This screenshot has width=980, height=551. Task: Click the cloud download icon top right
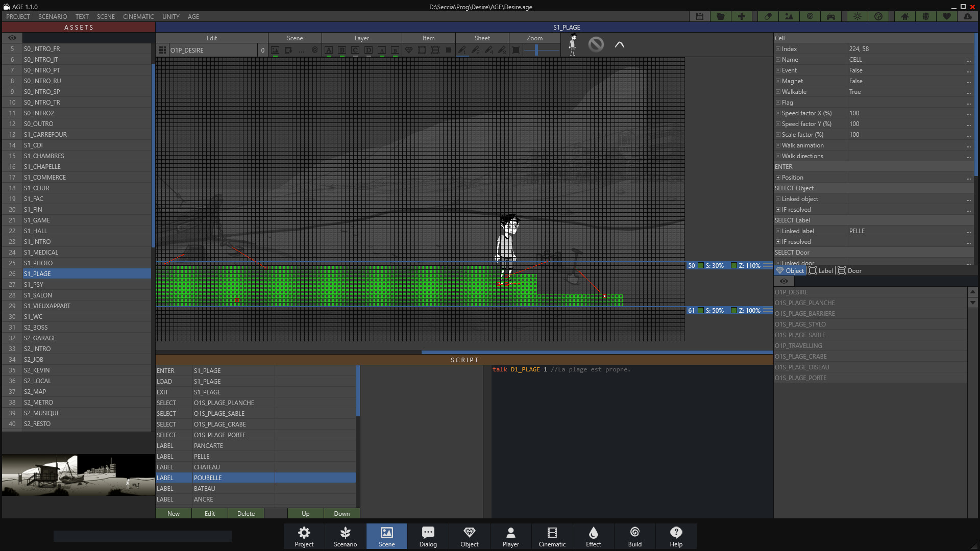tap(968, 16)
